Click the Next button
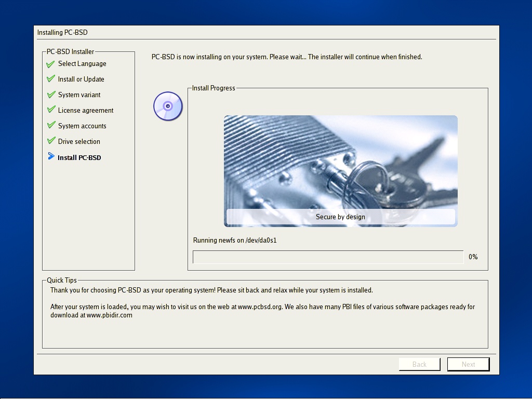The width and height of the screenshot is (532, 399). [x=468, y=364]
